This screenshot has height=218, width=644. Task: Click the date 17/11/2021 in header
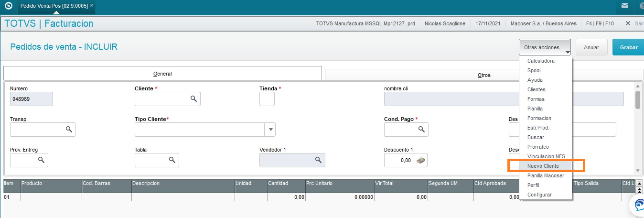tap(488, 23)
